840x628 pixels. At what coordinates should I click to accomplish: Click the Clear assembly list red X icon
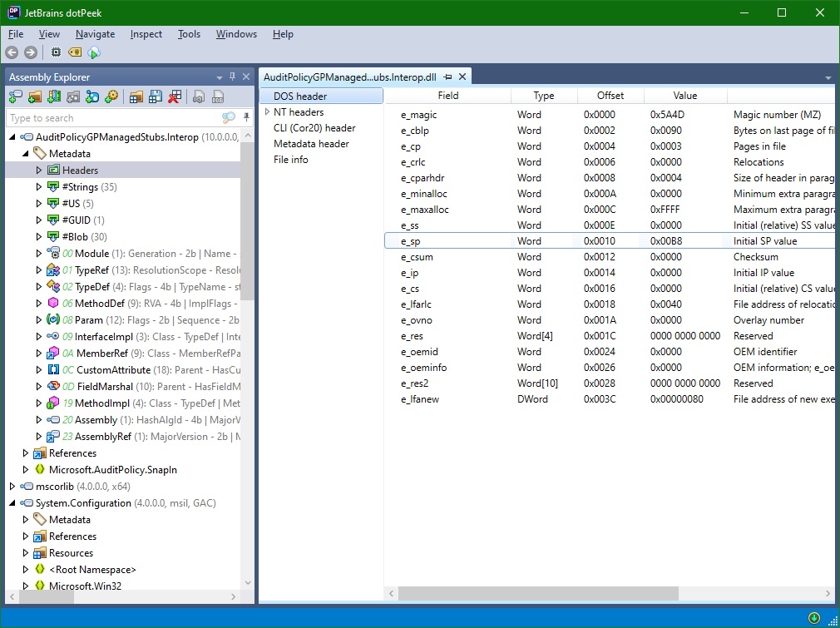(x=175, y=97)
